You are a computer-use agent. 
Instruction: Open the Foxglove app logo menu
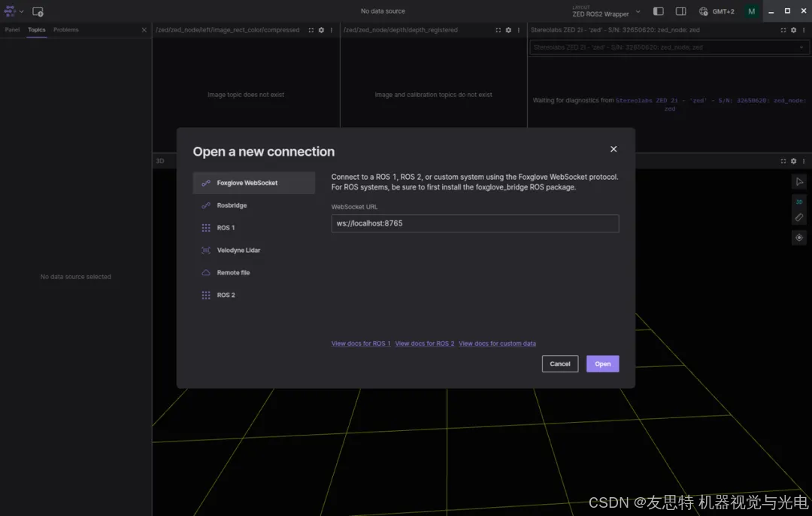13,11
